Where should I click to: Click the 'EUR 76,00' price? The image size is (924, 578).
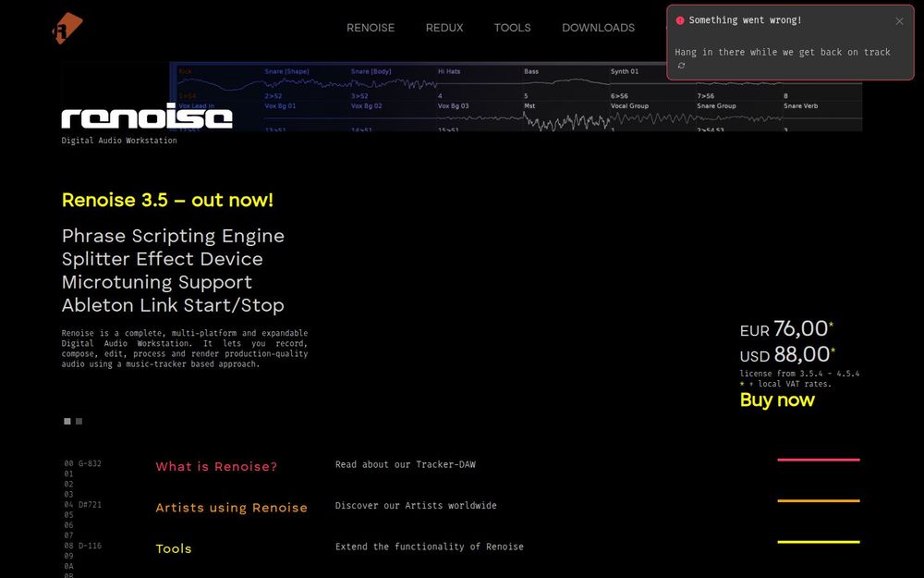coord(786,328)
